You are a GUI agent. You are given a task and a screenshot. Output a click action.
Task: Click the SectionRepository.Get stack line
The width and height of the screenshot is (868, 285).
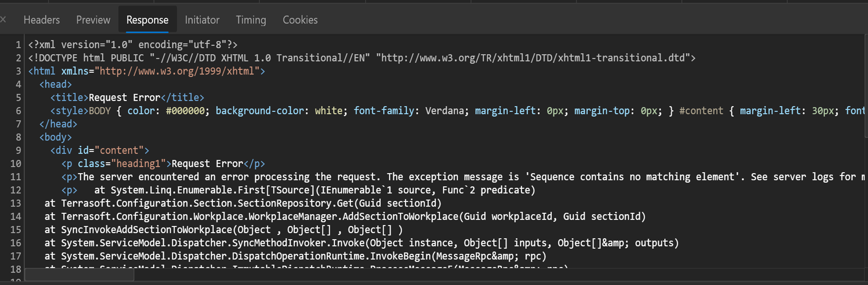tap(243, 203)
